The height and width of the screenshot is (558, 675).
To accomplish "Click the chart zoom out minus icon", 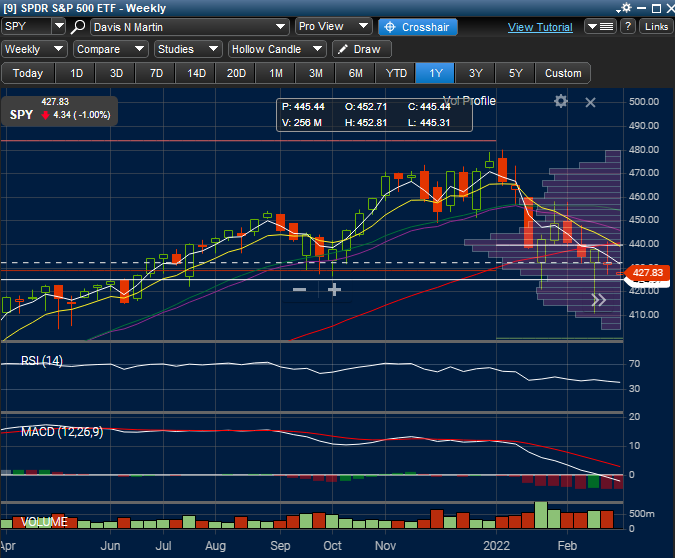I will tap(299, 289).
